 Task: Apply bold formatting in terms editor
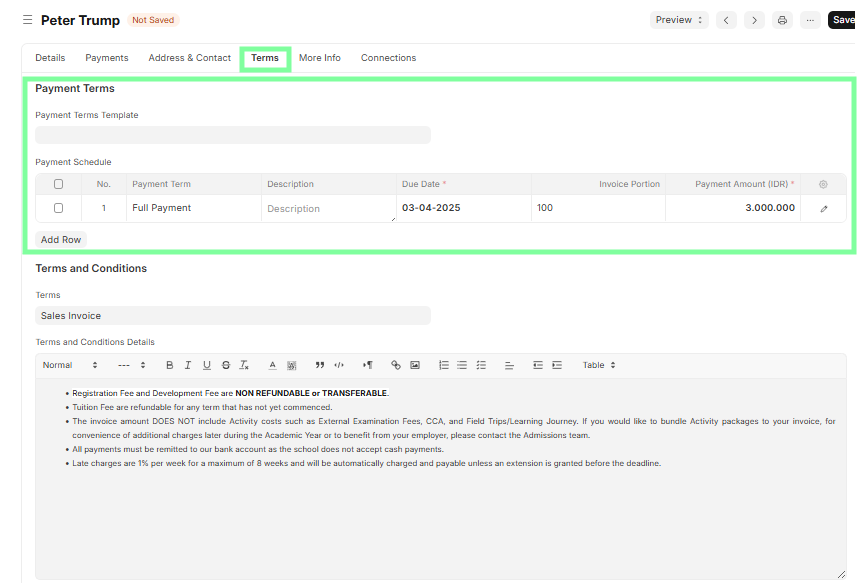tap(170, 365)
